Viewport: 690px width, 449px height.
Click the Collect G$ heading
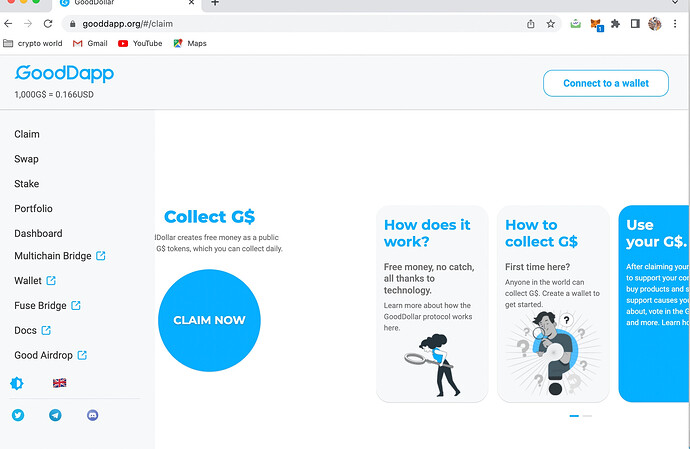209,217
